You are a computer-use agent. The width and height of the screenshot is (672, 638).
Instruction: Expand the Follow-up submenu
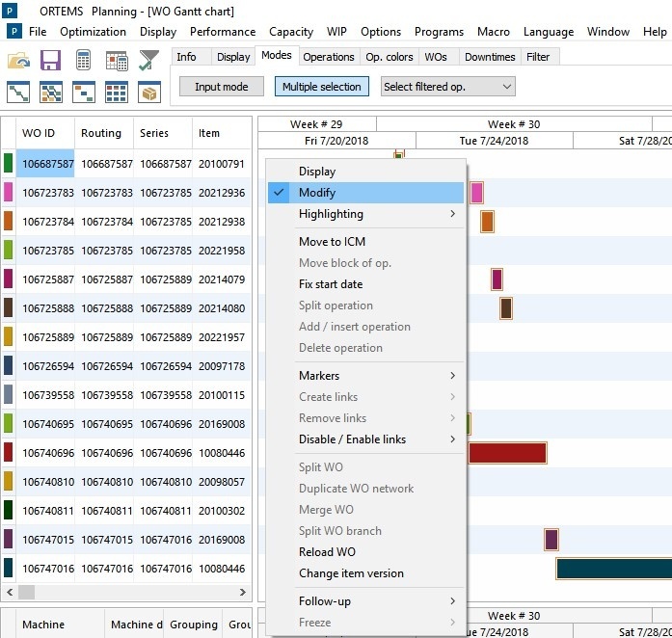(x=365, y=601)
